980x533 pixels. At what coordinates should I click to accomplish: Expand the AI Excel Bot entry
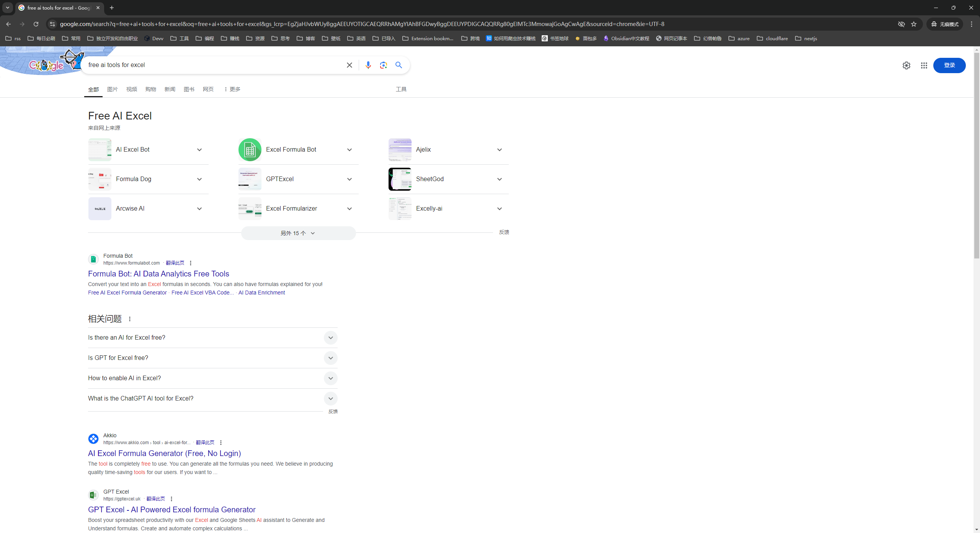(x=199, y=150)
